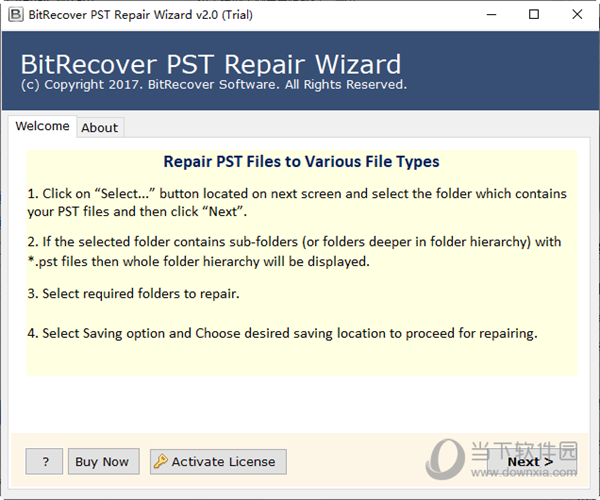Minimize the PST Repair Wizard window

[x=491, y=15]
